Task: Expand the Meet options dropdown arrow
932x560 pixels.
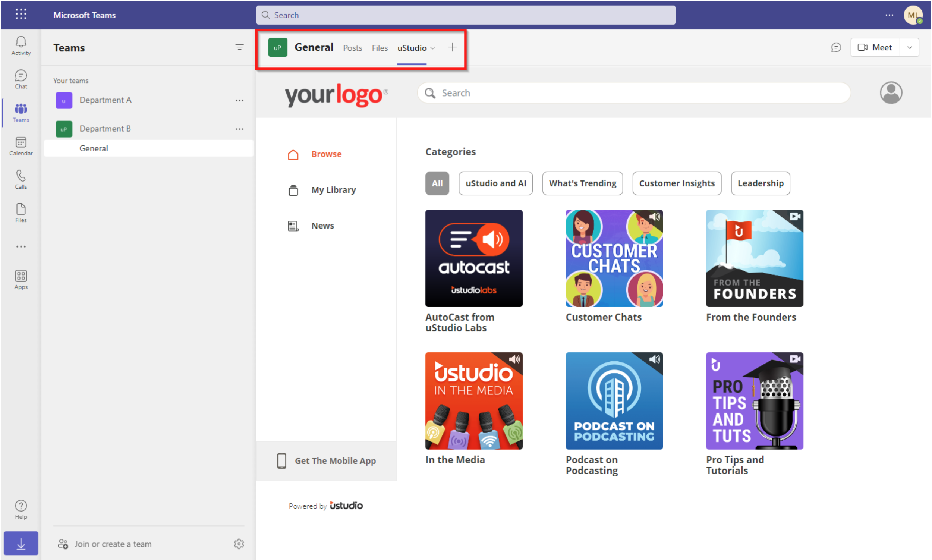Action: point(909,48)
